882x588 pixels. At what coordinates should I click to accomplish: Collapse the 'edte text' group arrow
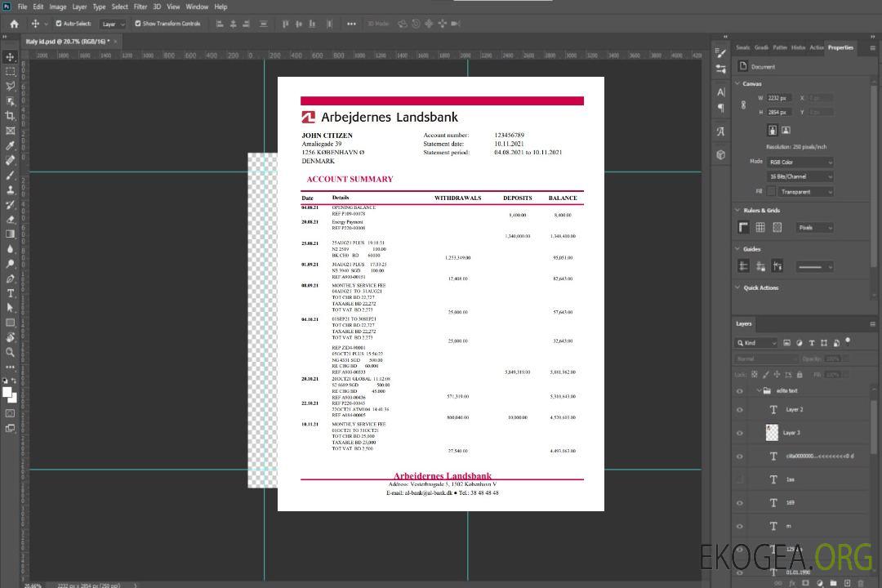759,390
